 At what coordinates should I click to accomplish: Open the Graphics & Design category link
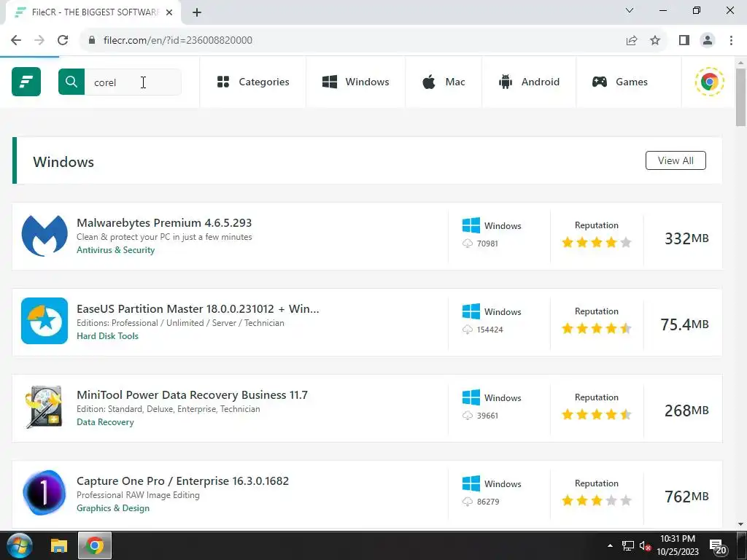(113, 508)
